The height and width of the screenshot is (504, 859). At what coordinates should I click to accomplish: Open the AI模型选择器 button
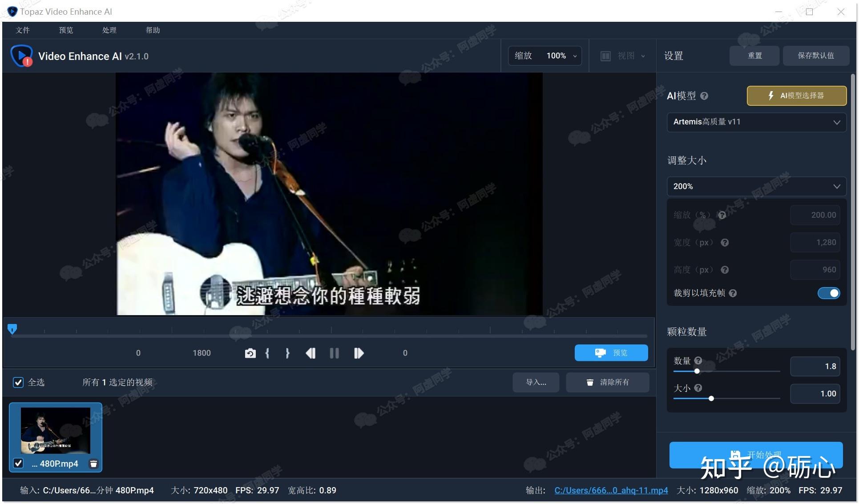[x=796, y=96]
